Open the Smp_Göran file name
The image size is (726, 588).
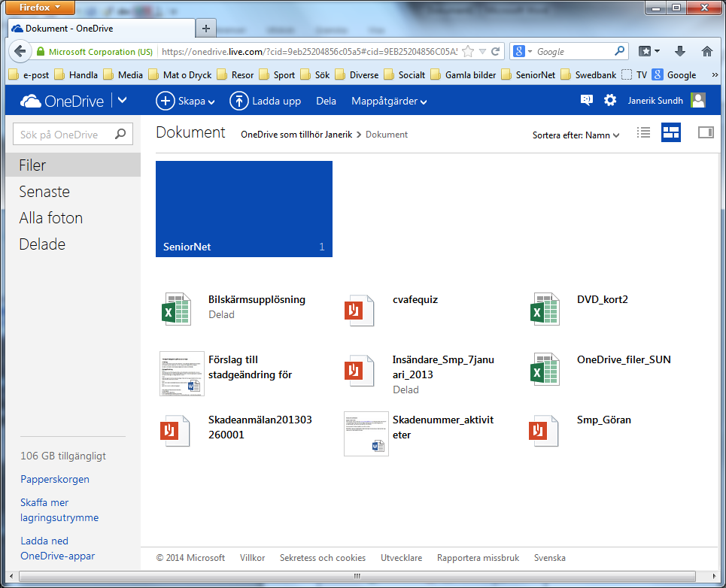coord(604,420)
